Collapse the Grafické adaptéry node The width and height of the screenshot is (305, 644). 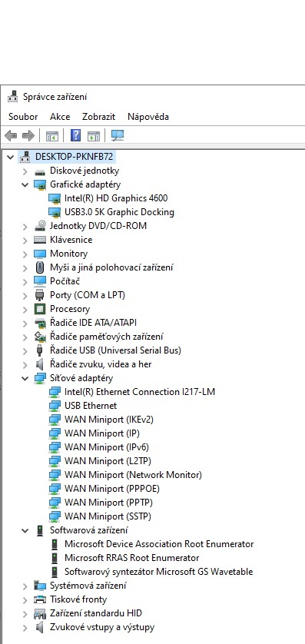pos(25,184)
